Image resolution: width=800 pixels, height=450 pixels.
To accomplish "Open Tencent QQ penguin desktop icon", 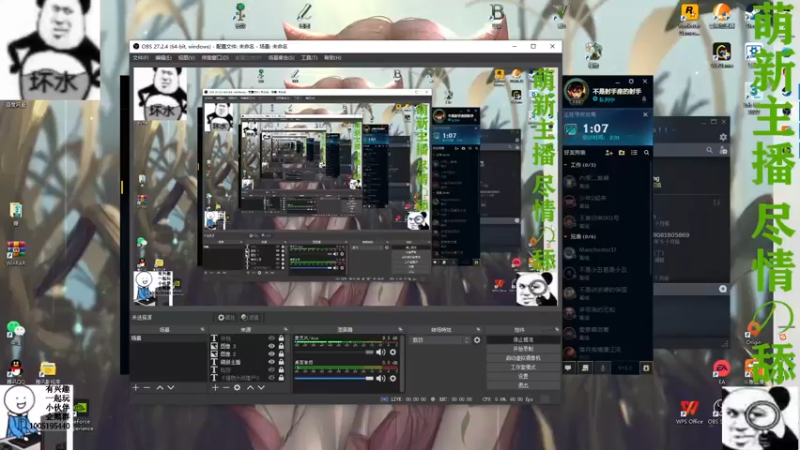I will [x=16, y=371].
